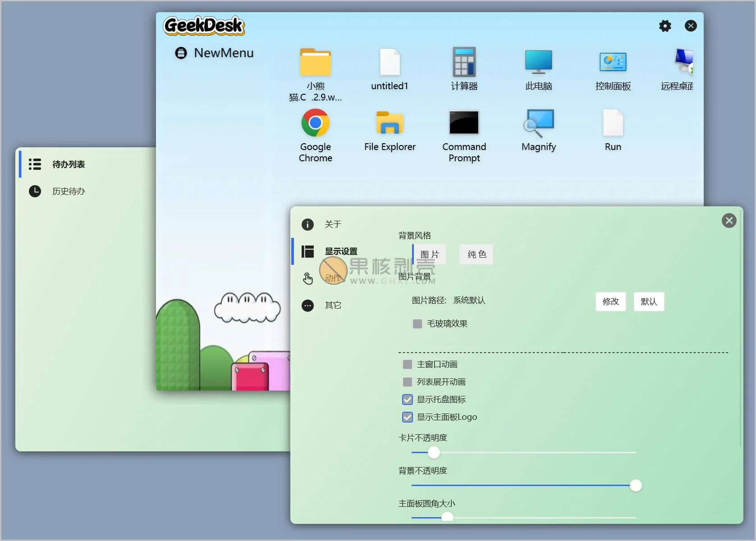The height and width of the screenshot is (541, 756).
Task: Click the 修改 button for image path
Action: pyautogui.click(x=610, y=302)
